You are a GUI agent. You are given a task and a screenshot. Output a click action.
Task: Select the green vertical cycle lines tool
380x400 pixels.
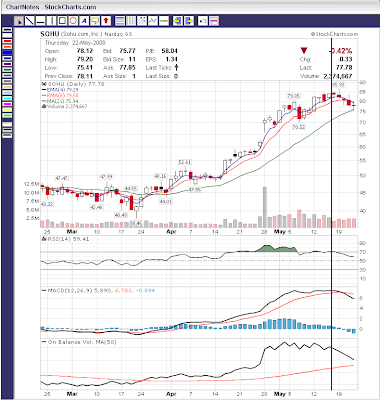click(x=131, y=21)
